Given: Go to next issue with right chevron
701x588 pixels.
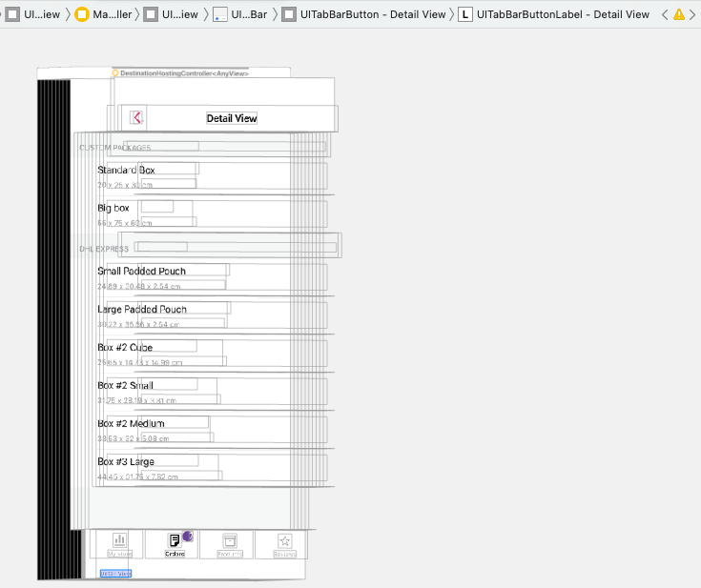Looking at the screenshot, I should click(692, 14).
